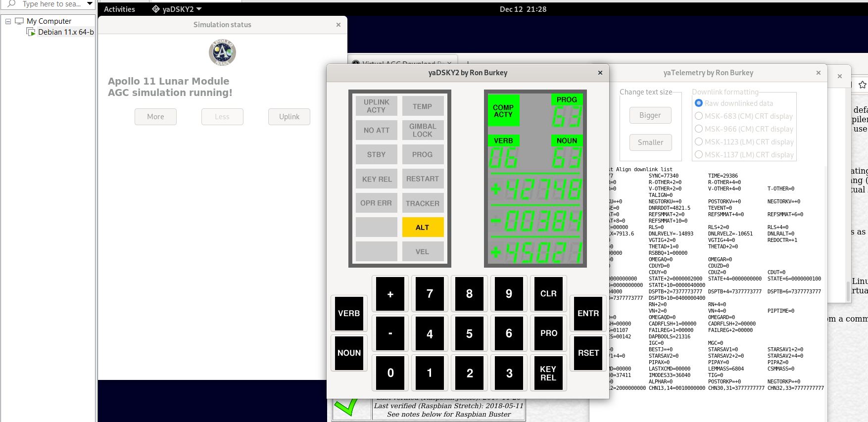The height and width of the screenshot is (422, 868).
Task: Click the STBY indicator lamp
Action: (x=377, y=154)
